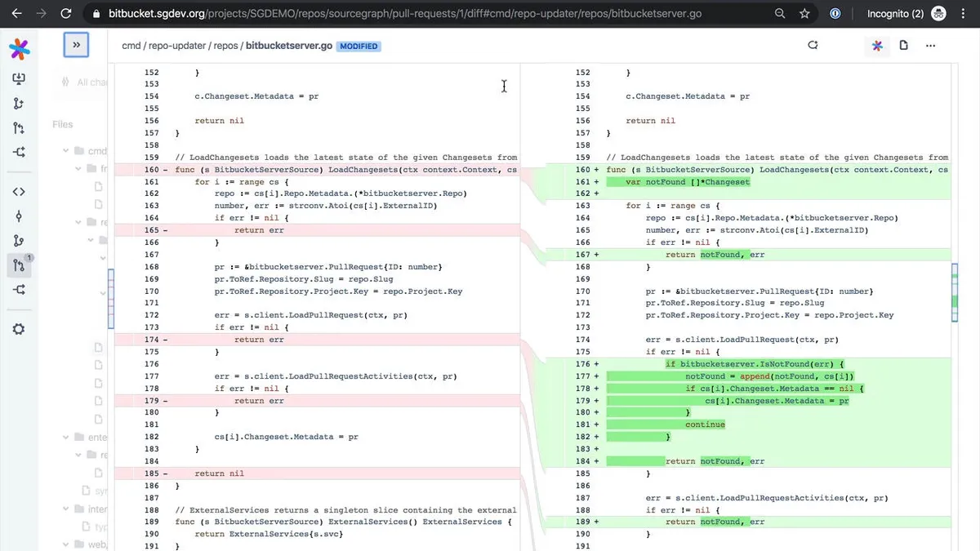The height and width of the screenshot is (551, 980).
Task: Click added line 177 'notFound = append' code
Action: [769, 376]
